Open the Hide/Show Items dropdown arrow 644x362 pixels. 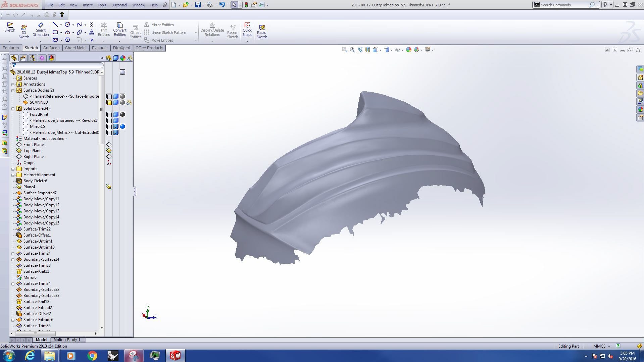(x=402, y=50)
